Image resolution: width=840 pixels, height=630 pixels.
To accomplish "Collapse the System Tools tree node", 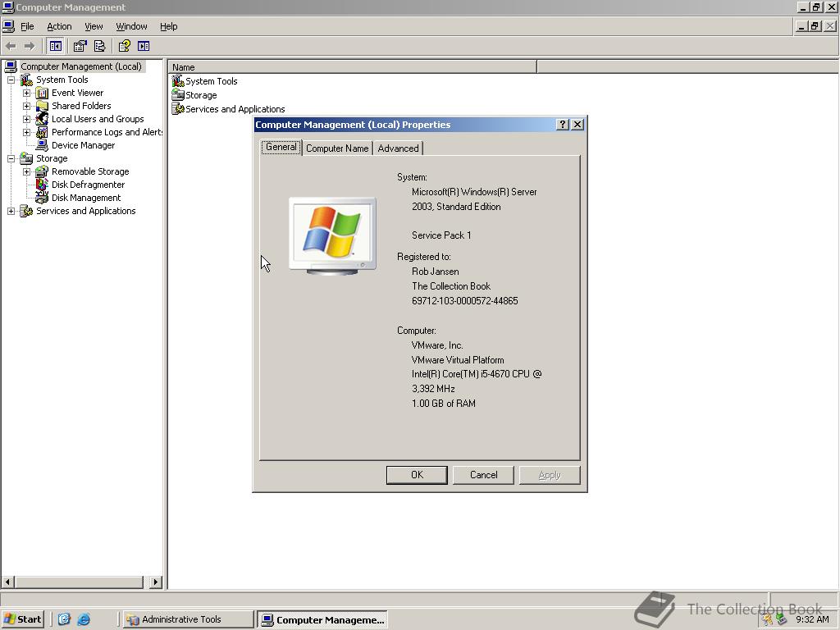I will 11,80.
